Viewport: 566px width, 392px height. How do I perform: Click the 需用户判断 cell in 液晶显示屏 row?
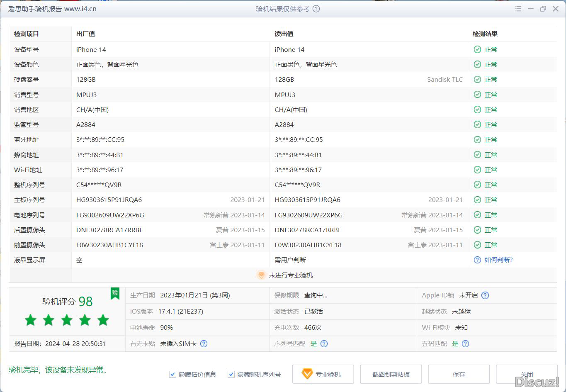290,260
